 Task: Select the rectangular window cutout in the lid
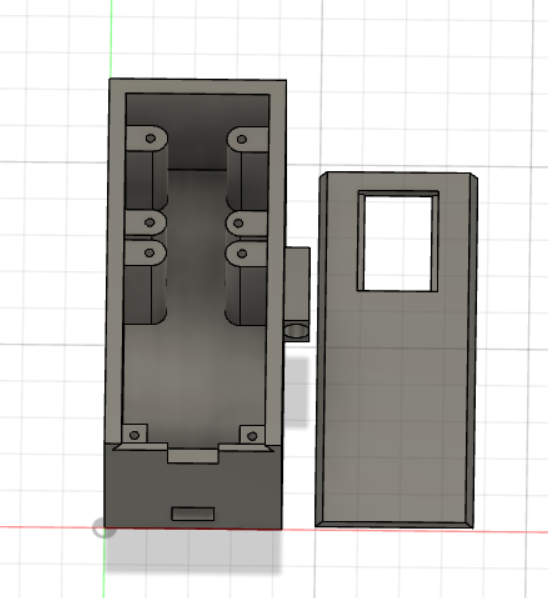pyautogui.click(x=398, y=241)
